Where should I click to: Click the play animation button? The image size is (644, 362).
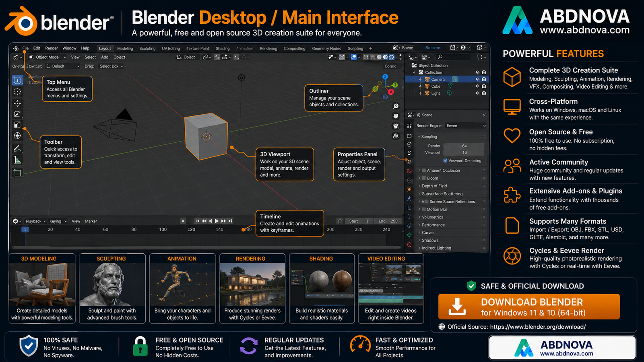[x=217, y=221]
